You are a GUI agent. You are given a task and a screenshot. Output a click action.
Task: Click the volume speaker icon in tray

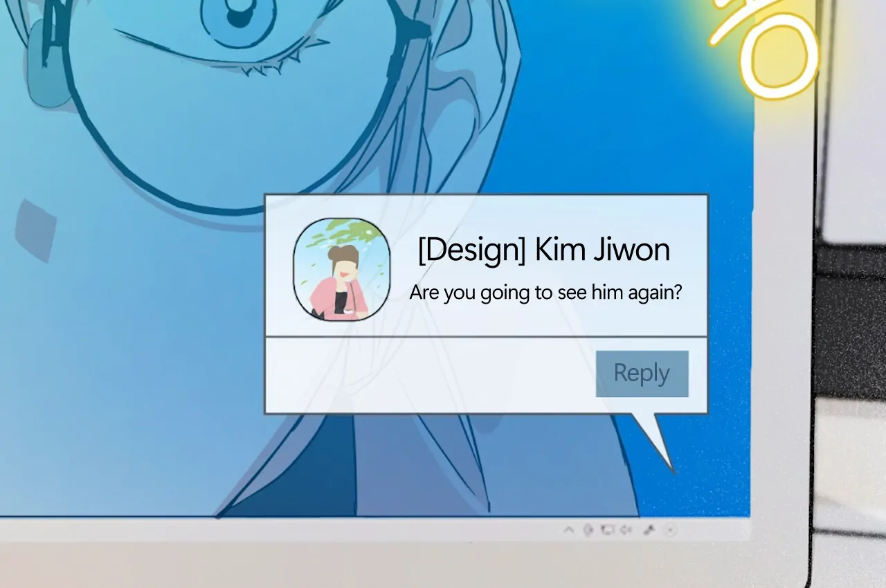pyautogui.click(x=626, y=530)
